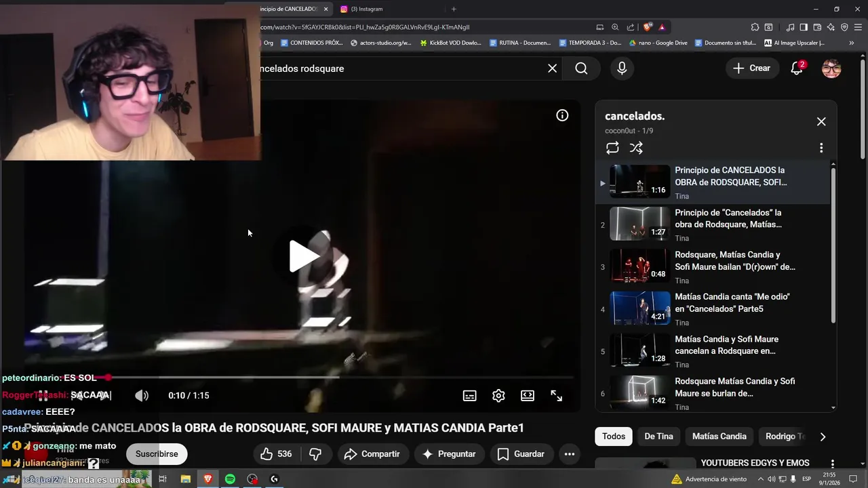Mute the video with the speaker icon
The height and width of the screenshot is (488, 868).
tap(141, 395)
